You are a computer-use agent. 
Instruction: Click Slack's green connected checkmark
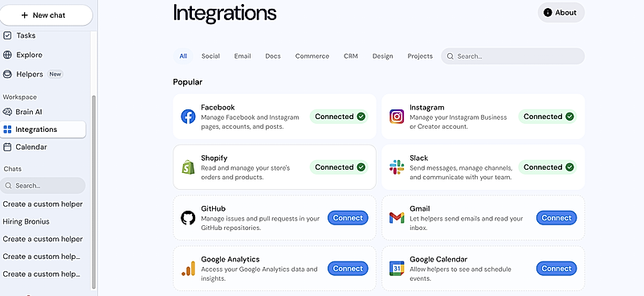(569, 167)
